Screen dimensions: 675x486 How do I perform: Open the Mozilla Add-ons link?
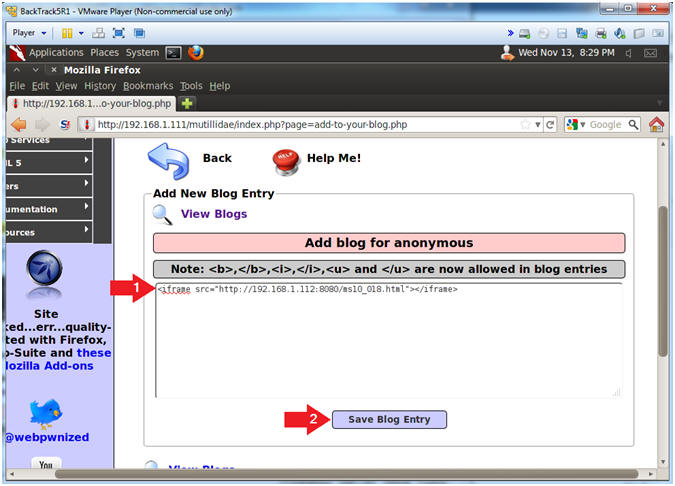(x=50, y=366)
